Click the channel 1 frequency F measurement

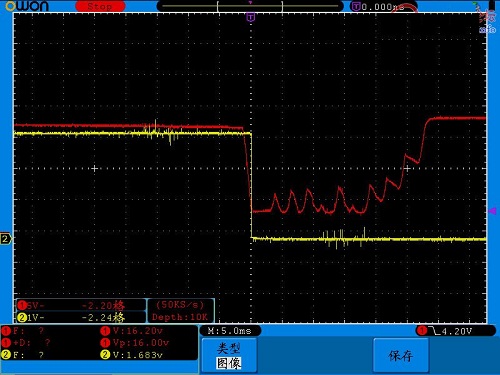pyautogui.click(x=23, y=331)
